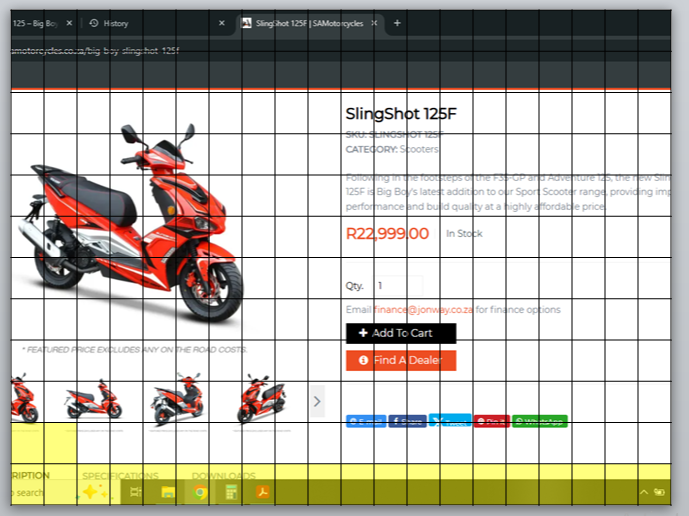Screen dimensions: 689x516
Task: Open a new browser tab
Action: pyautogui.click(x=397, y=23)
